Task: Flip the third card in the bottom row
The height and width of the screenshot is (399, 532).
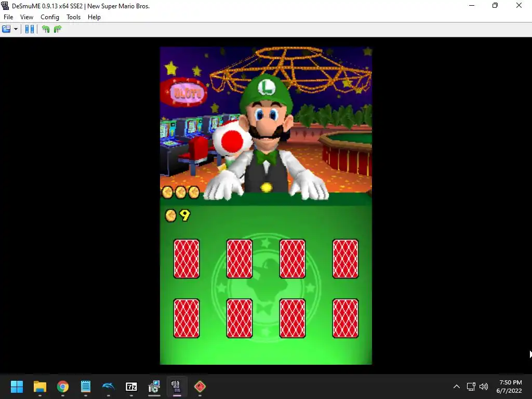Action: click(292, 318)
